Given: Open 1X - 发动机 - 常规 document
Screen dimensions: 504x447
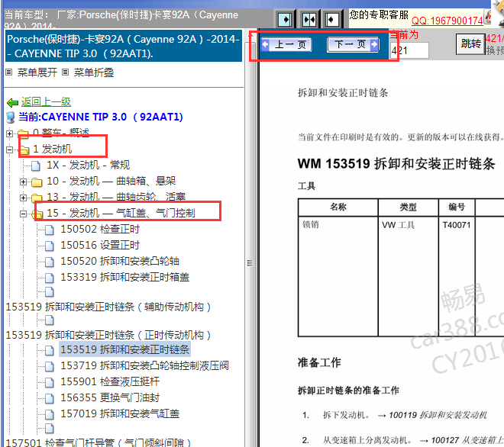Looking at the screenshot, I should click(x=89, y=165).
